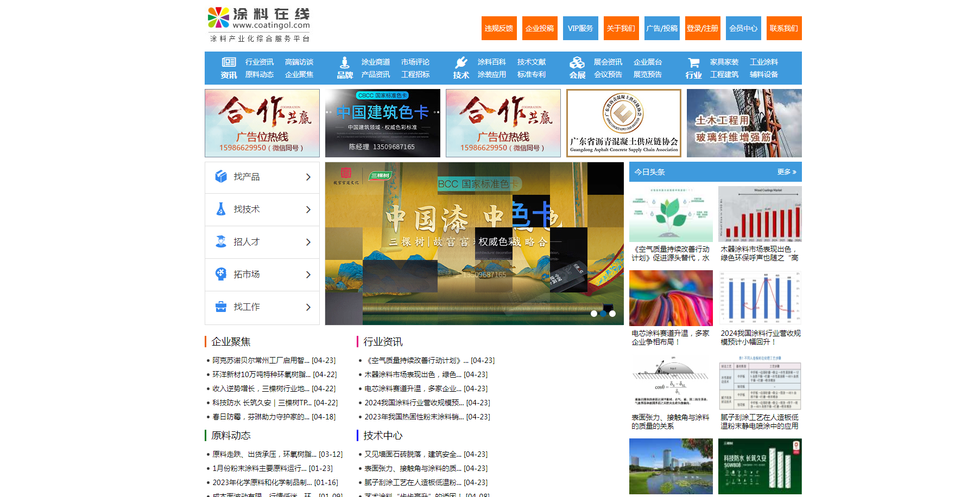The width and height of the screenshot is (980, 497).
Task: Click the 找技术 flask icon
Action: [x=221, y=209]
